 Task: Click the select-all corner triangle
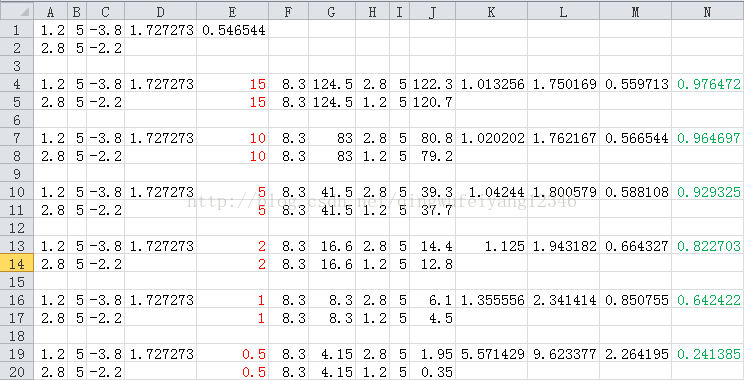[x=17, y=11]
